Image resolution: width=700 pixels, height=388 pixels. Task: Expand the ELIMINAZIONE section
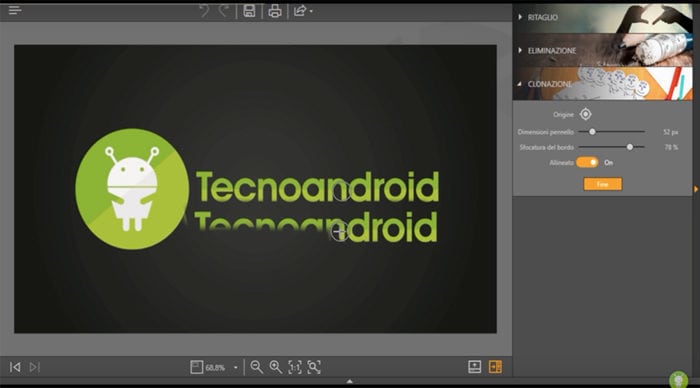(602, 50)
